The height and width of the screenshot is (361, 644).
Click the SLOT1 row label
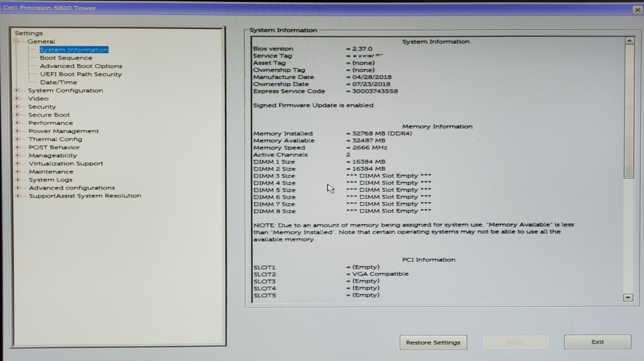coord(265,267)
